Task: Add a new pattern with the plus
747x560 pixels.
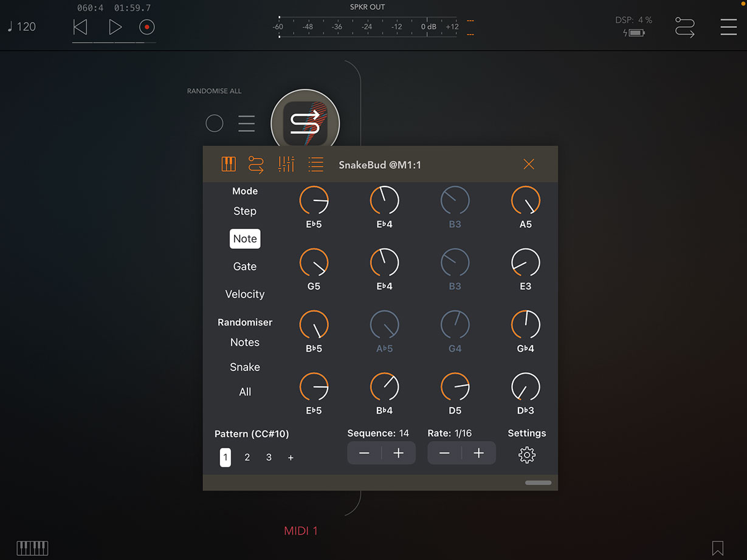Action: [x=291, y=457]
